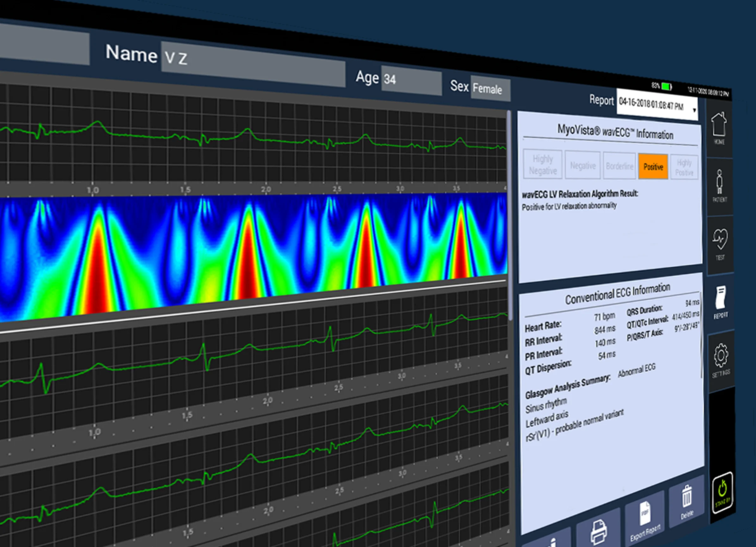
Task: Select the Borderline classification option
Action: pyautogui.click(x=619, y=166)
